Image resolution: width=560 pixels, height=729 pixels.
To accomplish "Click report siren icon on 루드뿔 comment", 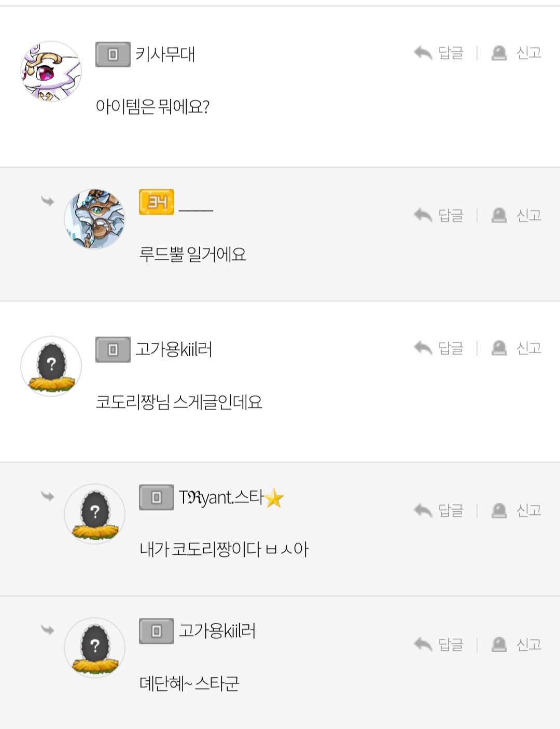I will (499, 215).
